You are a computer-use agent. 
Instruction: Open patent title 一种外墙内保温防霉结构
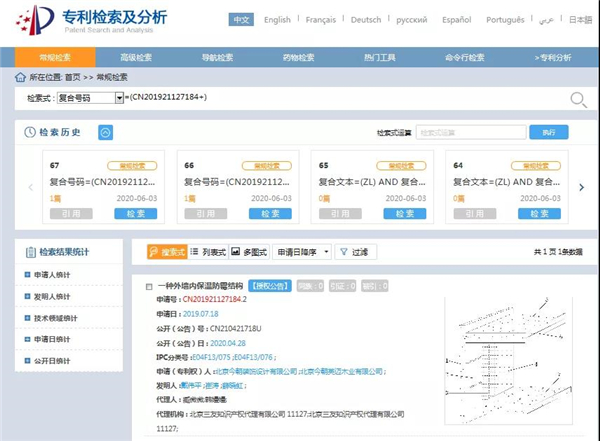pyautogui.click(x=201, y=286)
